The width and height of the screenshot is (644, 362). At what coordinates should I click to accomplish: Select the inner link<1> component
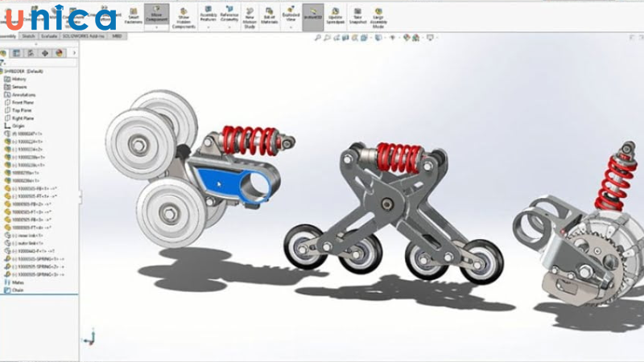pyautogui.click(x=24, y=235)
